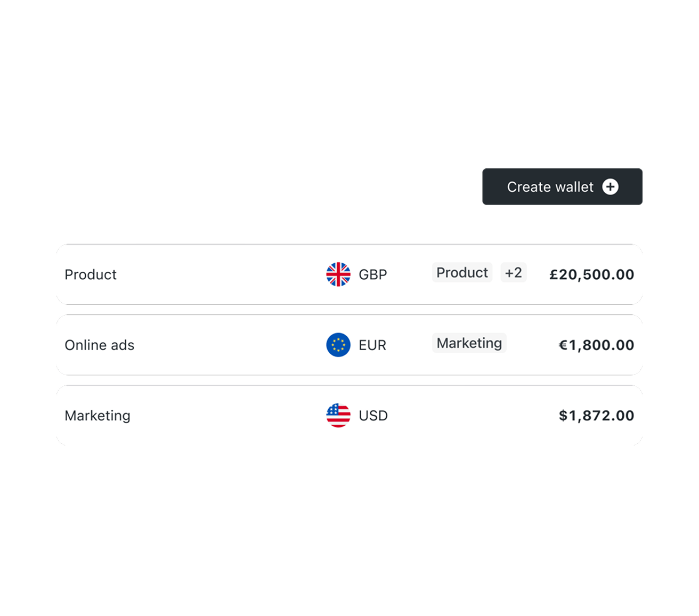Click the UK flag icon
The image size is (699, 616).
point(338,274)
